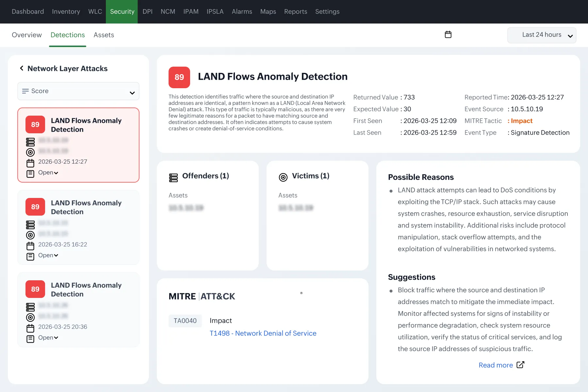This screenshot has height=392, width=588.
Task: Select the Detections tab
Action: click(68, 35)
